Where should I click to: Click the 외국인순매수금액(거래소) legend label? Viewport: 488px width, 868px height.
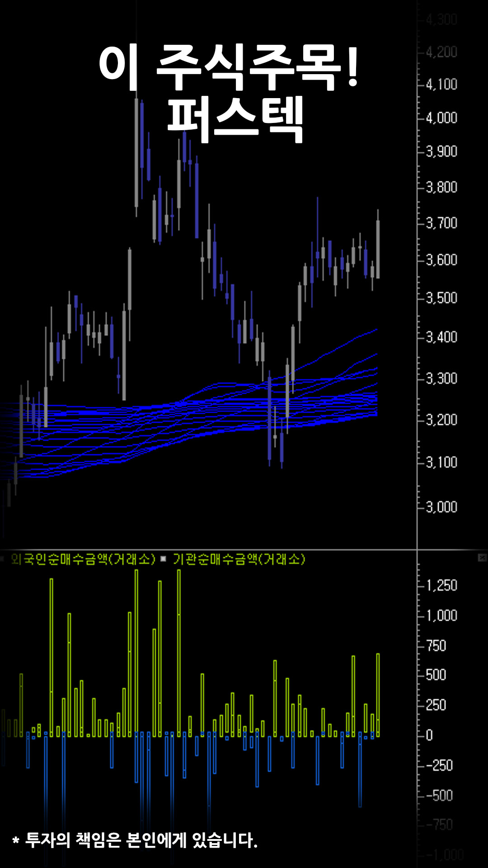coord(83,560)
